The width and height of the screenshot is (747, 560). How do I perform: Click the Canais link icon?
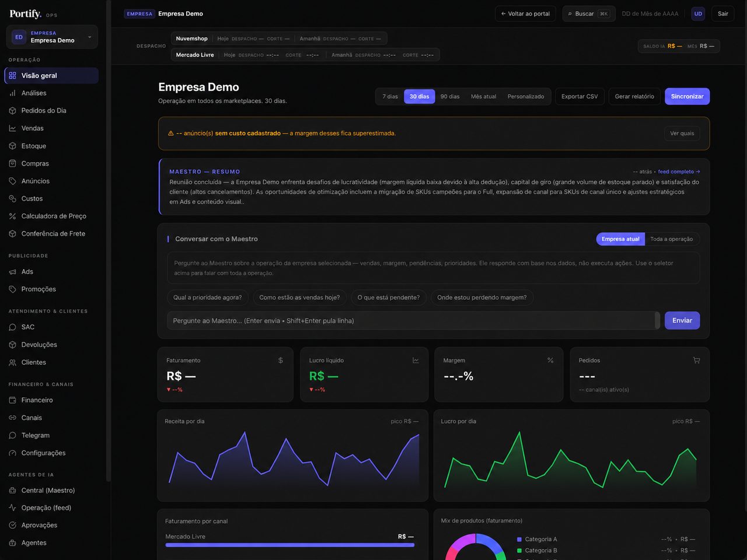coord(12,418)
